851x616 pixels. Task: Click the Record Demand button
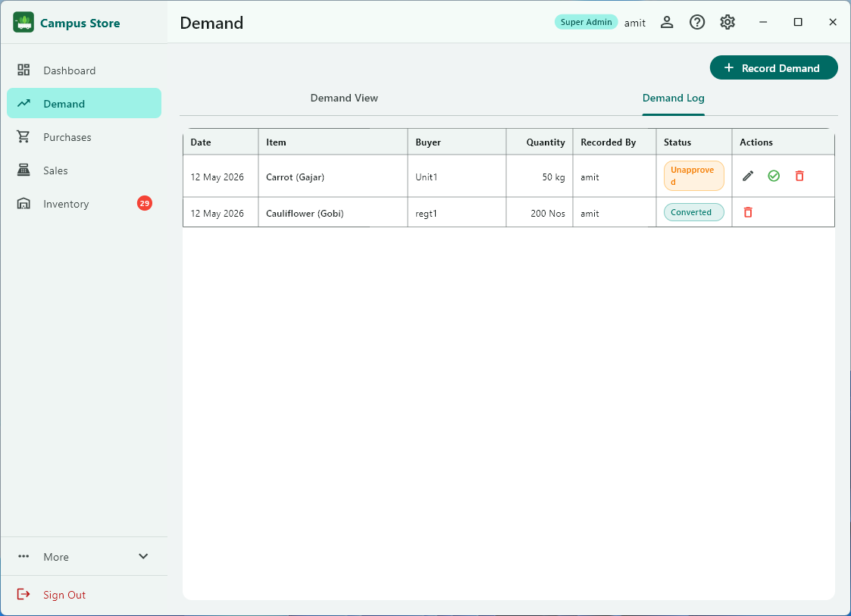[x=774, y=68]
